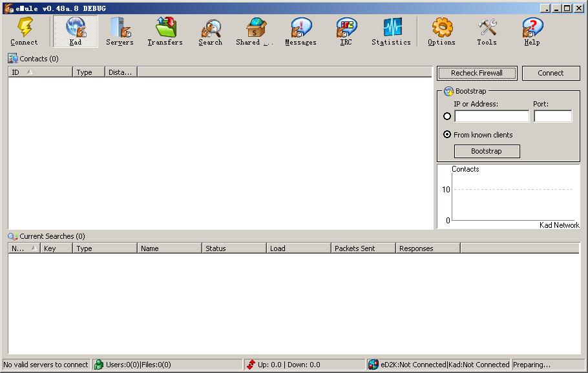Click the 'Preparing...' status pane
Viewport: 588px width, 373px height.
point(548,365)
